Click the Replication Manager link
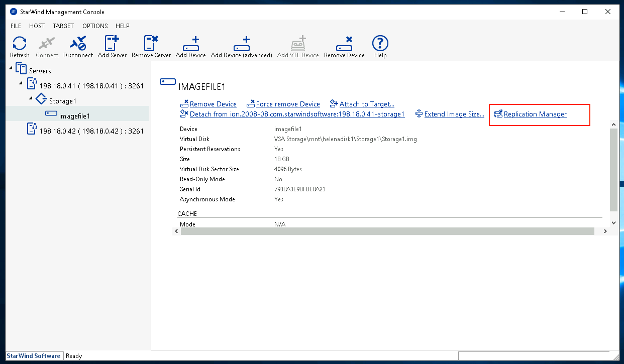The image size is (624, 364). click(x=535, y=114)
